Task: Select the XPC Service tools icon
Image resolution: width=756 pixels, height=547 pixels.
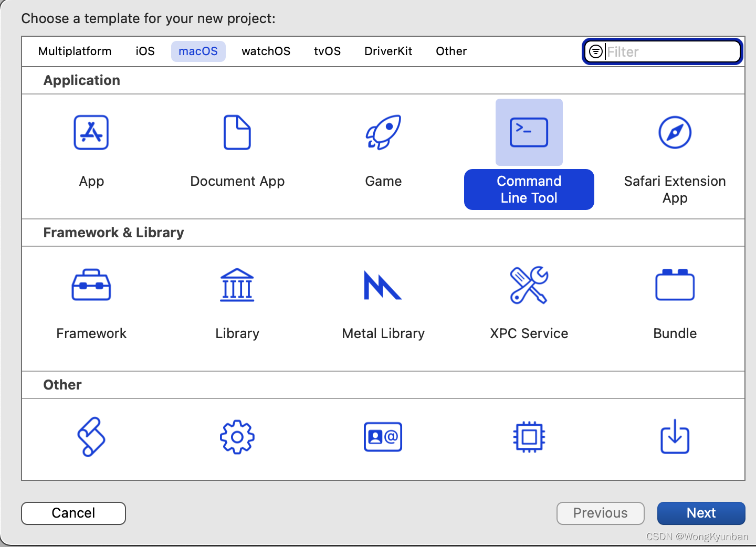Action: click(529, 285)
